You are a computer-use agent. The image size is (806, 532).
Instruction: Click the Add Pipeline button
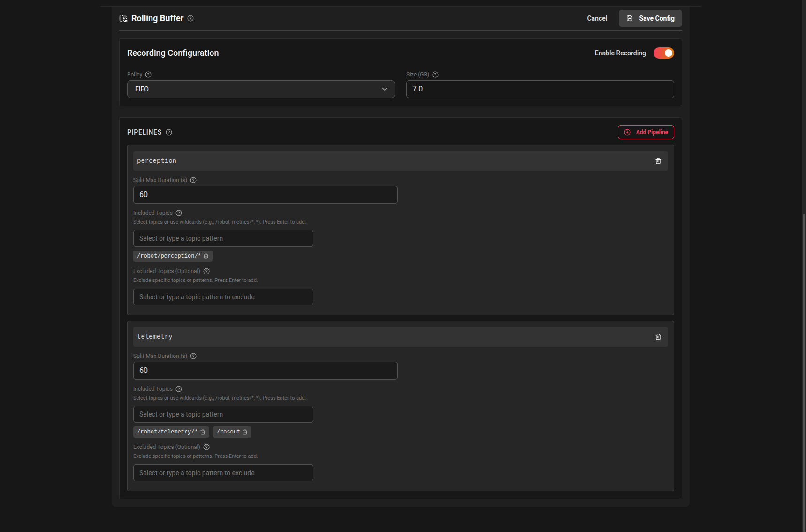coord(646,132)
